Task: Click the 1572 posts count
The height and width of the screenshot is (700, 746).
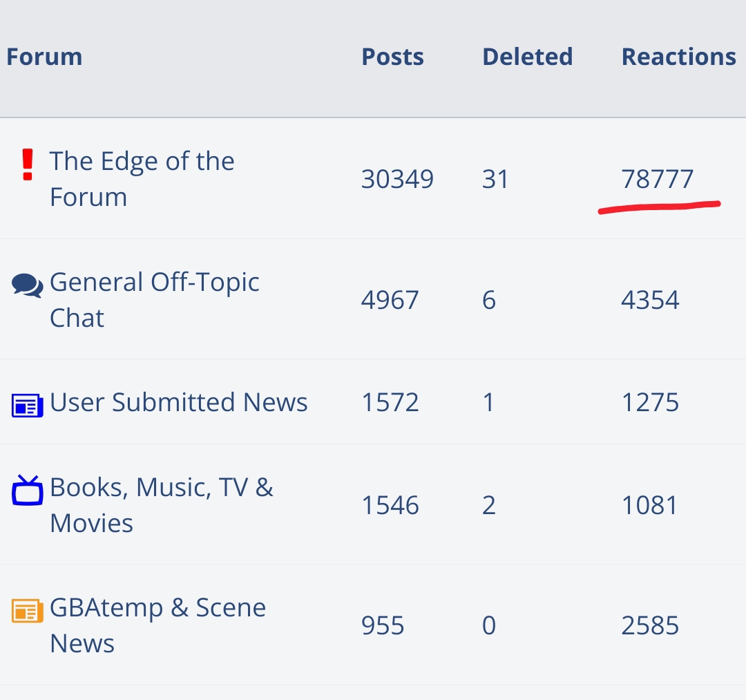Action: pyautogui.click(x=390, y=402)
